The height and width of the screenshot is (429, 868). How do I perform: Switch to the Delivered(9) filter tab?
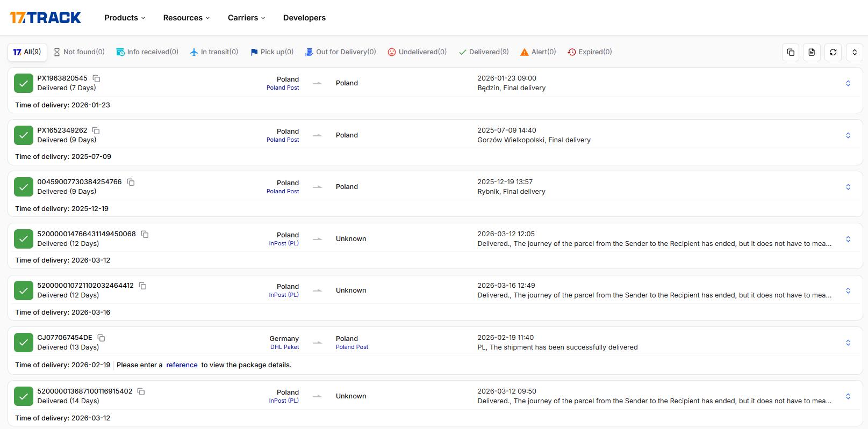(484, 52)
